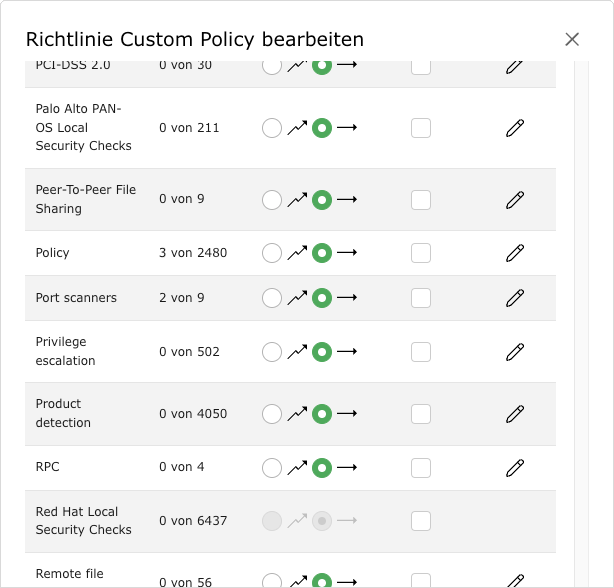
Task: Click static arrow icon for Port scanners
Action: (347, 298)
